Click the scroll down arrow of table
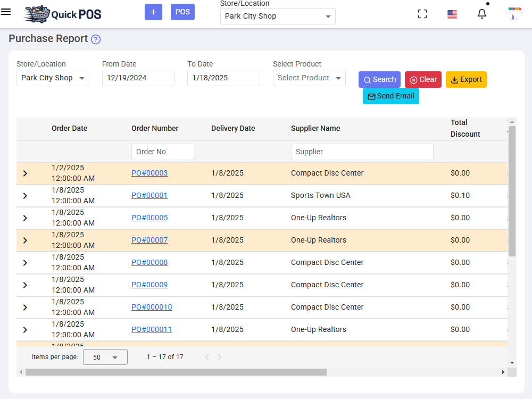 (512, 363)
